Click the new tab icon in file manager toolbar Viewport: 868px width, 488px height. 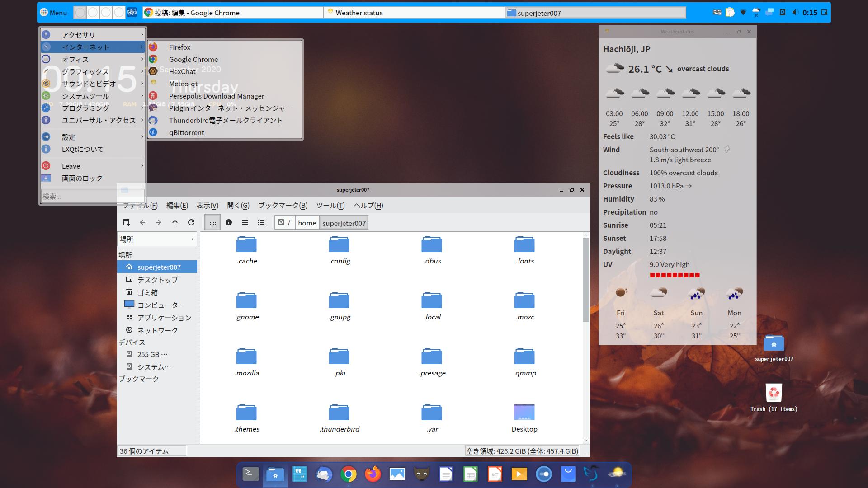(x=126, y=222)
